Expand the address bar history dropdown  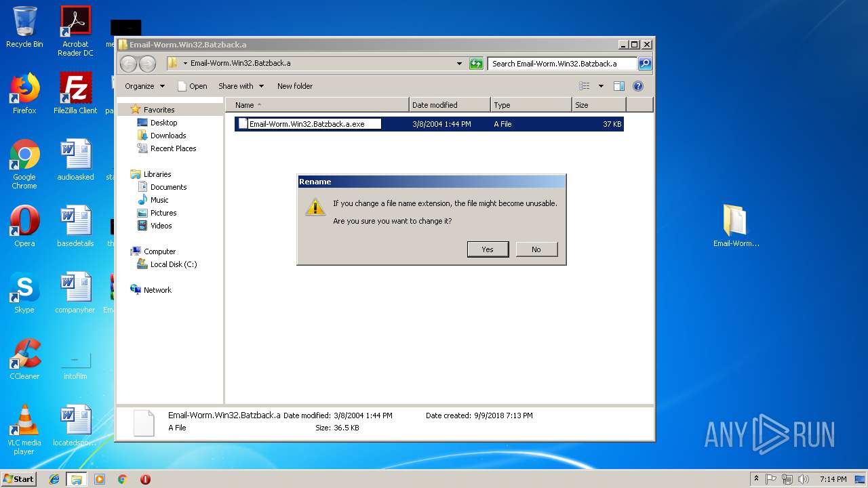(459, 64)
